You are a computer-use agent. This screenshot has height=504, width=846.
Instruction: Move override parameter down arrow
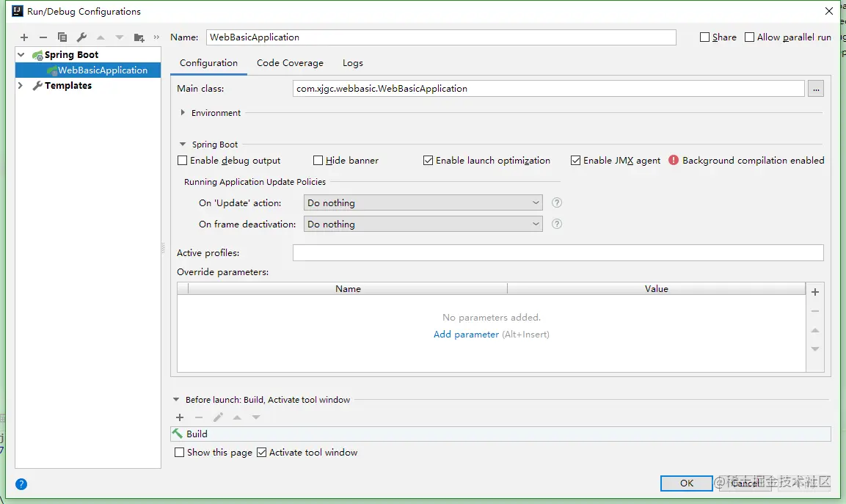coord(815,349)
